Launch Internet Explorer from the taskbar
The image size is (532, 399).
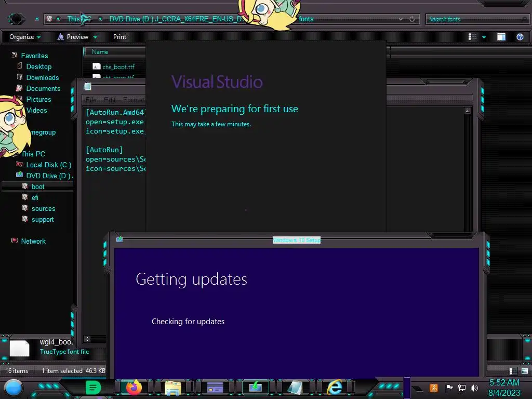pyautogui.click(x=335, y=387)
